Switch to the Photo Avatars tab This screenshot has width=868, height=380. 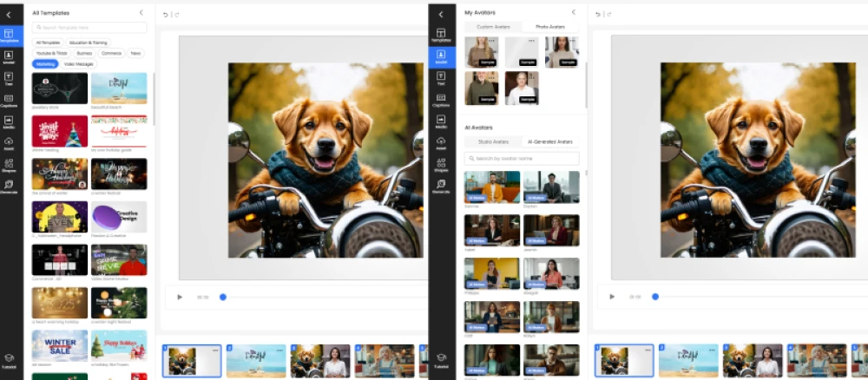pyautogui.click(x=550, y=27)
